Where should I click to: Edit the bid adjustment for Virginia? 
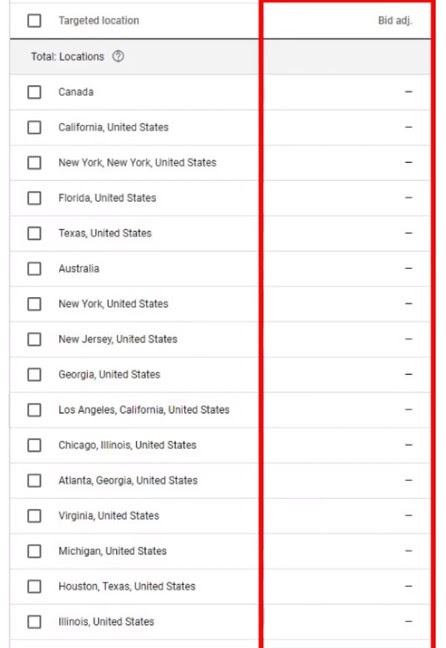pos(408,516)
